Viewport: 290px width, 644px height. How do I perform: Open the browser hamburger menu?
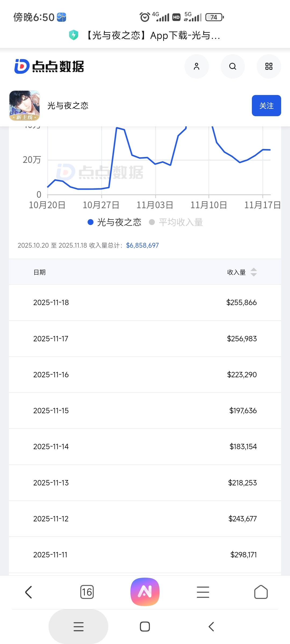click(x=203, y=592)
